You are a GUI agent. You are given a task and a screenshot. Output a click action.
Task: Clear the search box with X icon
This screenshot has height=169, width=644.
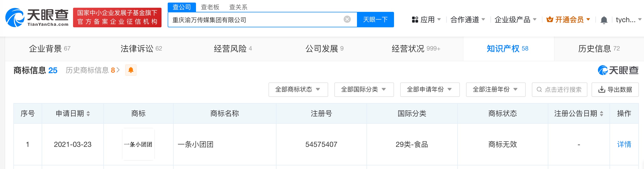(347, 19)
